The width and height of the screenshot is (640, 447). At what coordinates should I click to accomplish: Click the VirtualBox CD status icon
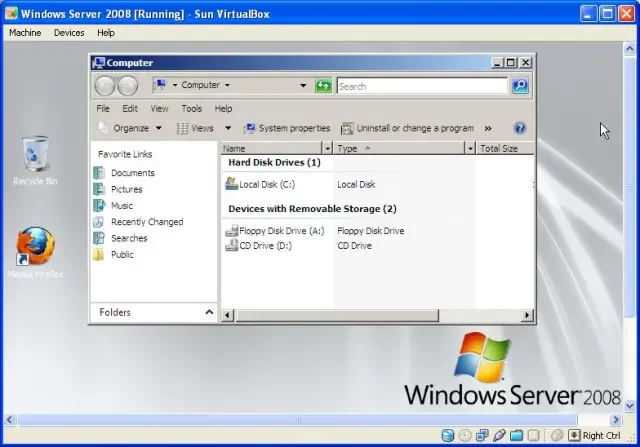[x=465, y=436]
